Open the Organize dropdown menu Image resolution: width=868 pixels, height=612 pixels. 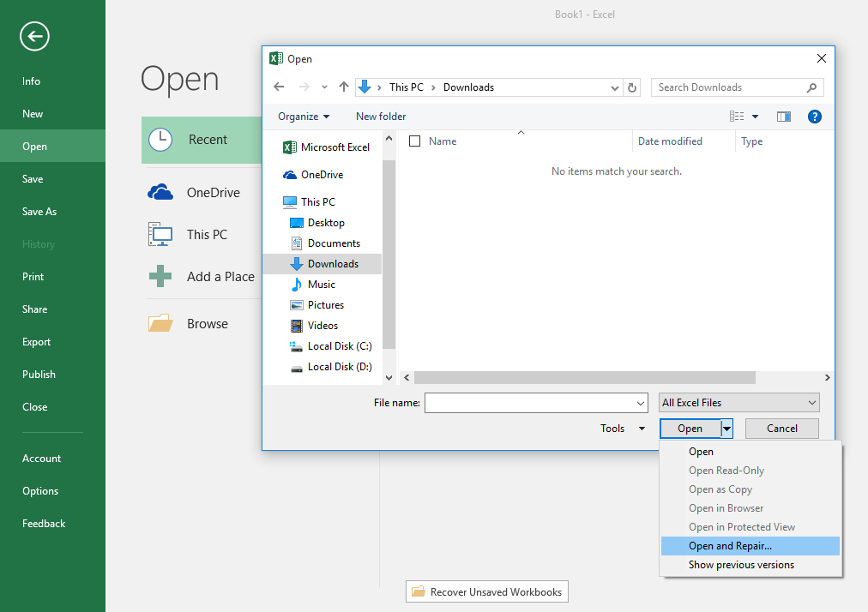pos(304,117)
